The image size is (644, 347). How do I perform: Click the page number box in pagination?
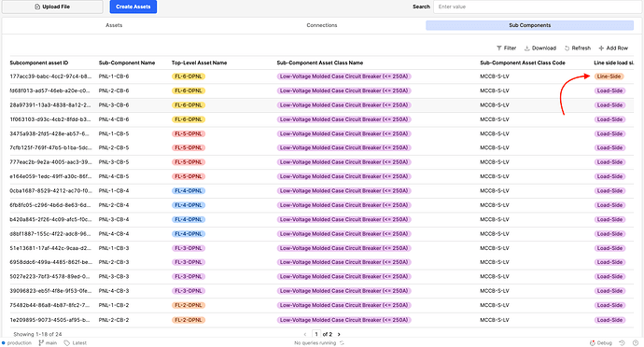(316, 334)
